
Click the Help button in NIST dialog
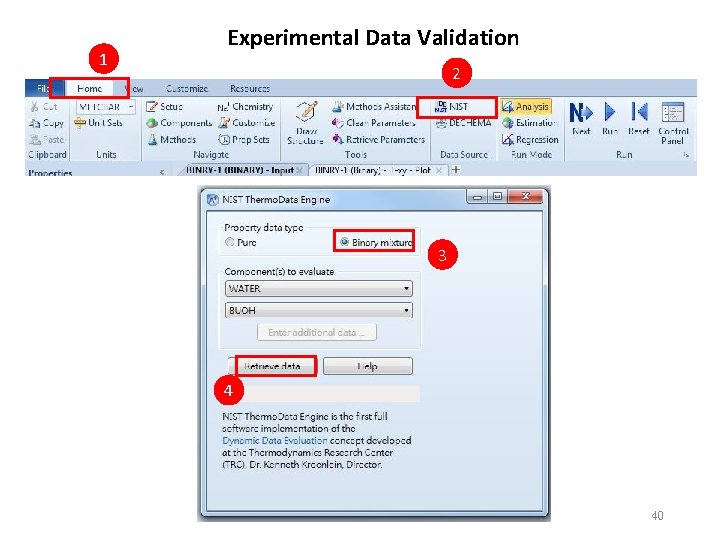(x=367, y=366)
